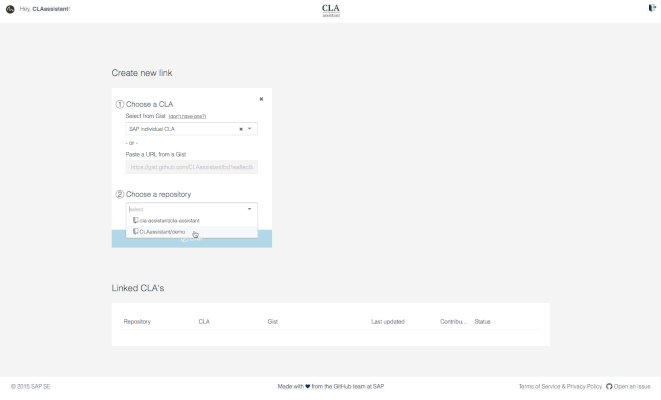This screenshot has width=661, height=400.
Task: Expand the Select from Gist dropdown arrow
Action: (x=250, y=129)
